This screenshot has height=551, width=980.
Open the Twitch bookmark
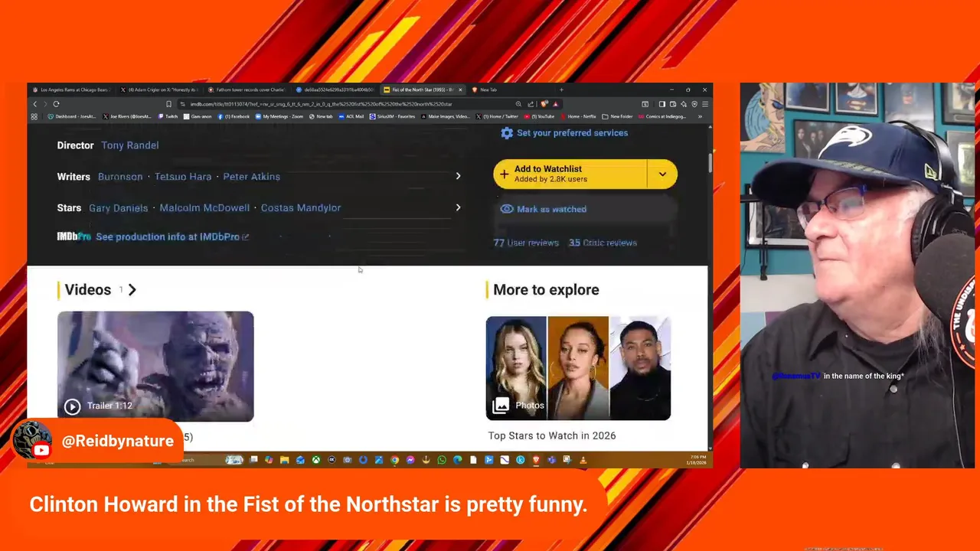click(x=167, y=116)
